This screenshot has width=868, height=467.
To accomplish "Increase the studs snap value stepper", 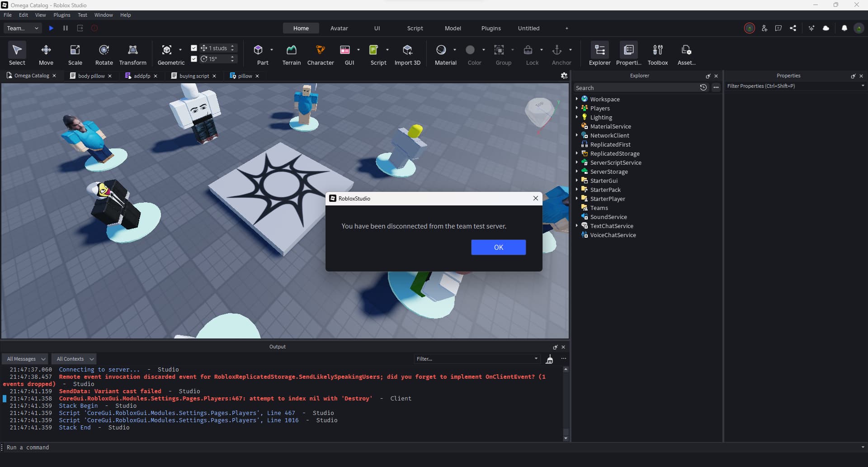I will [232, 46].
